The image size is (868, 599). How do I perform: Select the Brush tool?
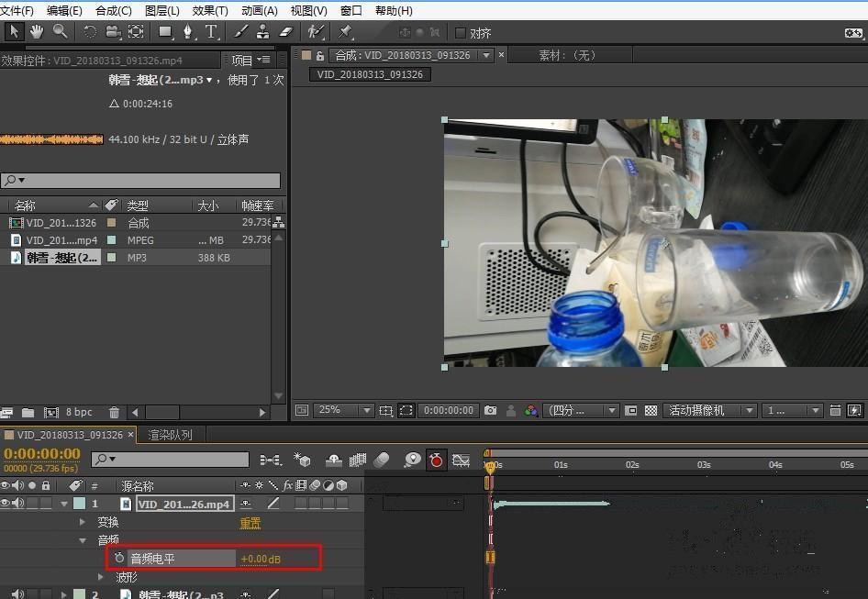coord(240,32)
